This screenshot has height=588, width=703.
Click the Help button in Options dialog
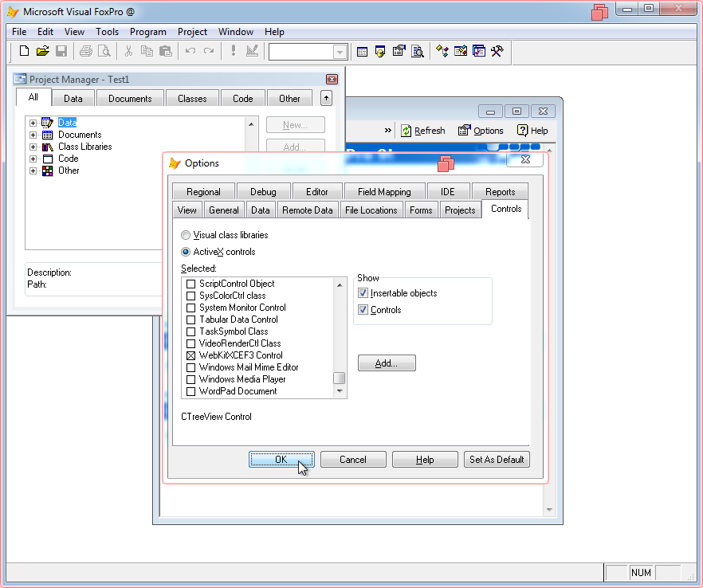[x=425, y=460]
